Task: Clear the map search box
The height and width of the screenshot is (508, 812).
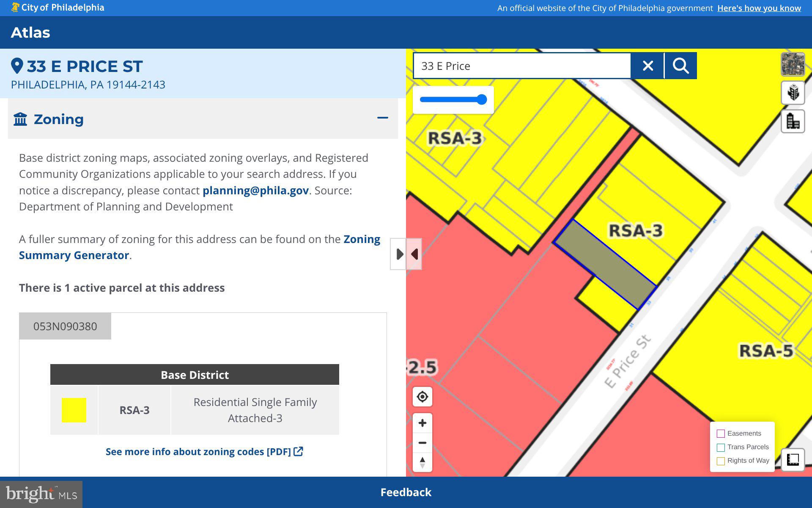Action: 647,66
